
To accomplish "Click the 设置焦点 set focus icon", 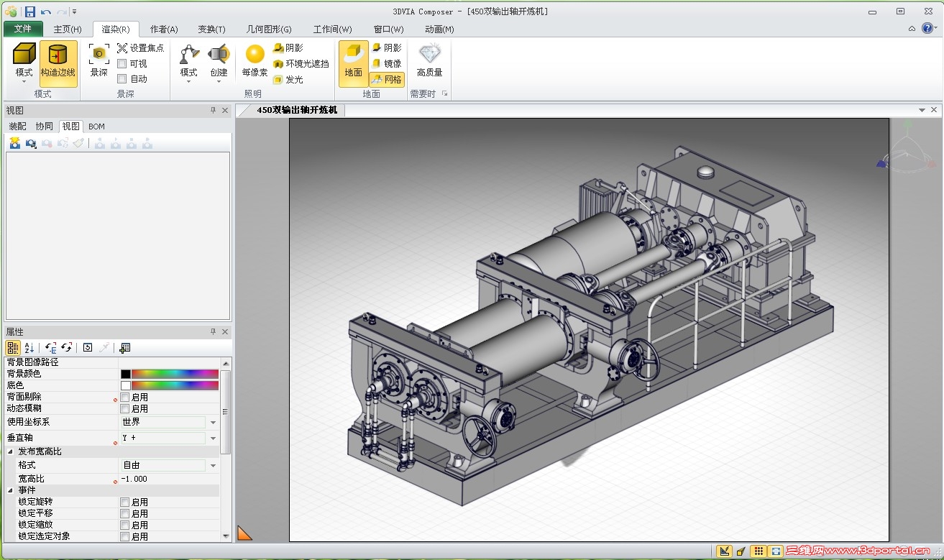I will [x=122, y=48].
